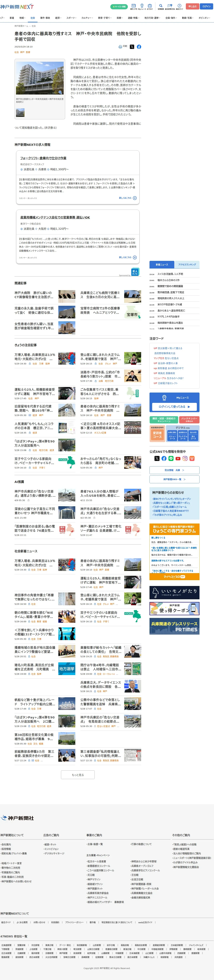Open the NY円、144円台後半 headline
Screen dimensions: 214x980
pyautogui.click(x=169, y=316)
